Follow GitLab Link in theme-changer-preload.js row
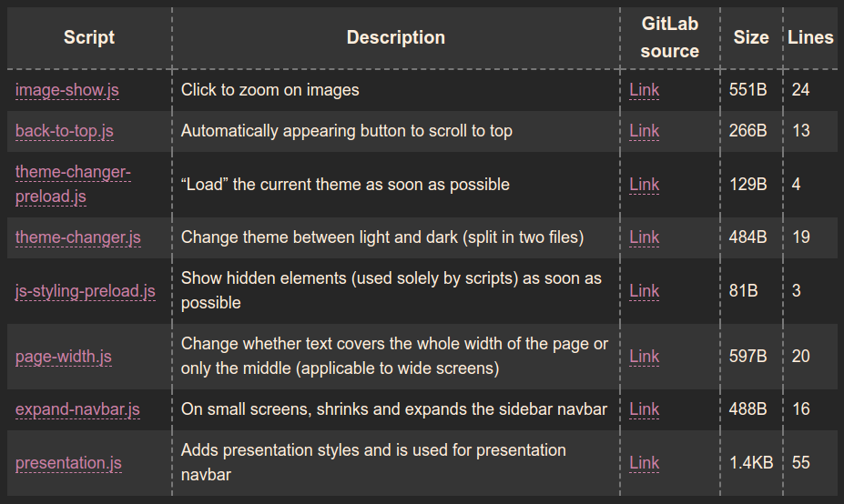 [x=645, y=185]
